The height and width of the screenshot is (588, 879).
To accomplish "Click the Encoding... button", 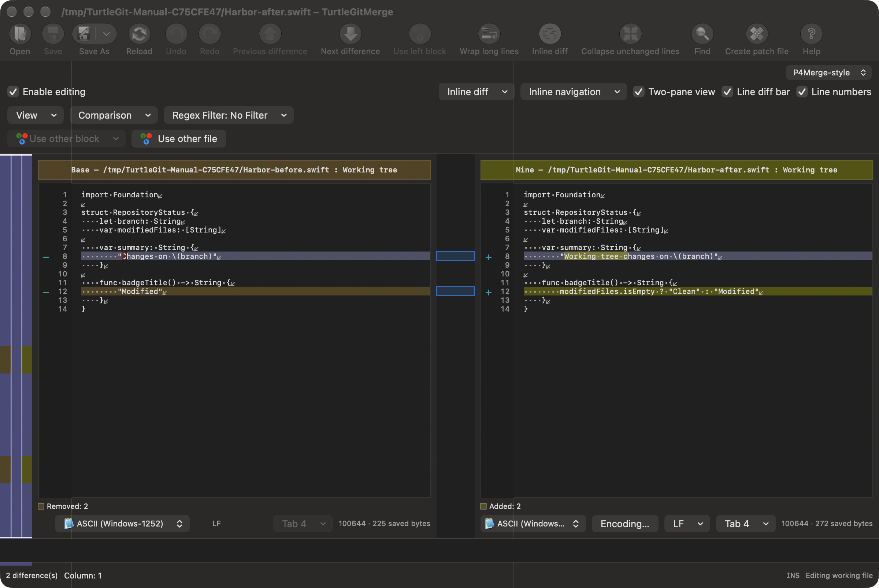I will pos(625,524).
